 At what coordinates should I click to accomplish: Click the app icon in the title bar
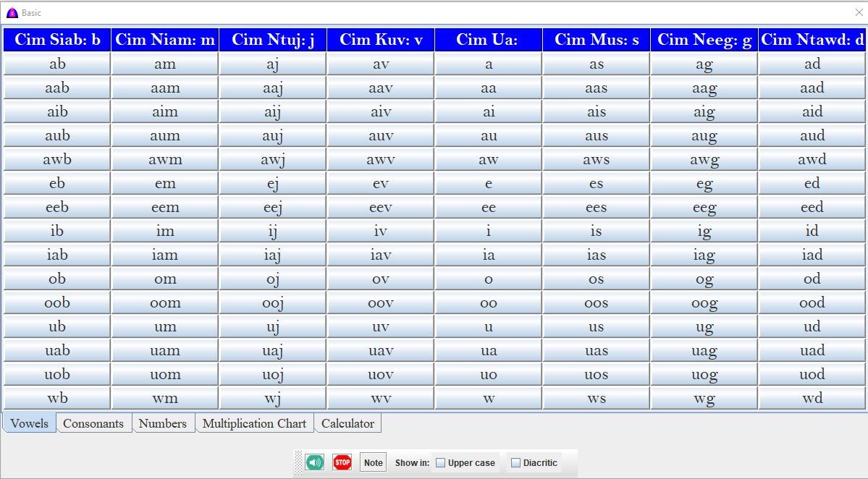coord(12,13)
